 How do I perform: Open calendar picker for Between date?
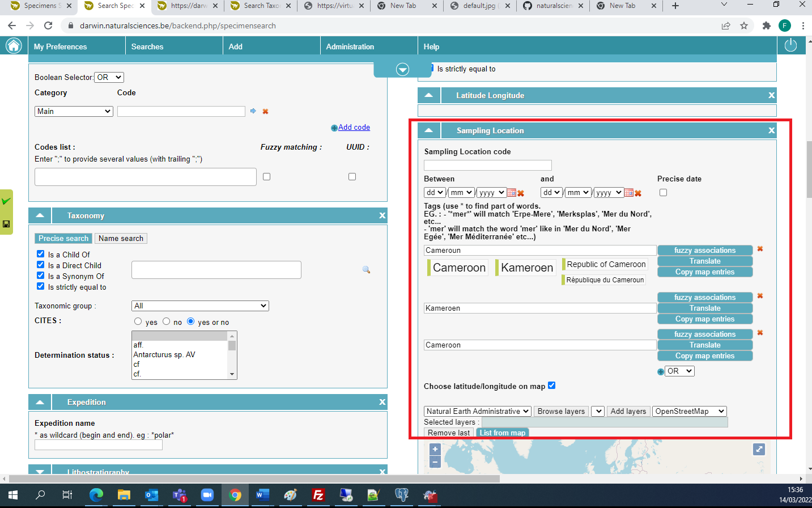[x=511, y=193]
